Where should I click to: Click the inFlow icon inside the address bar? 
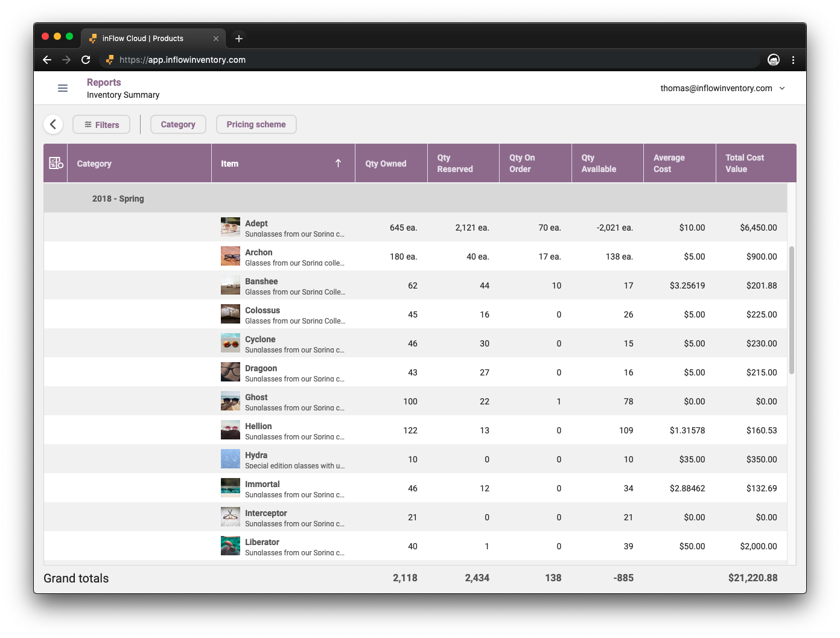pyautogui.click(x=109, y=60)
